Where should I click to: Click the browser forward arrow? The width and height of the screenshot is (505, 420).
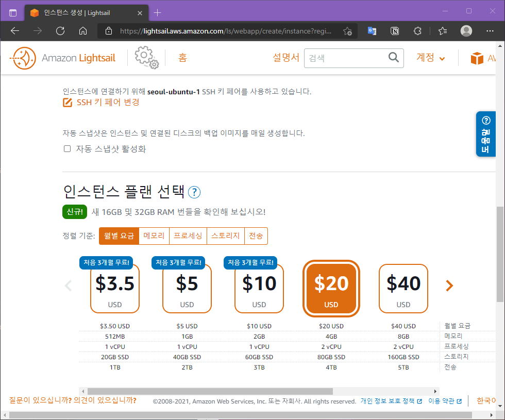tap(38, 31)
